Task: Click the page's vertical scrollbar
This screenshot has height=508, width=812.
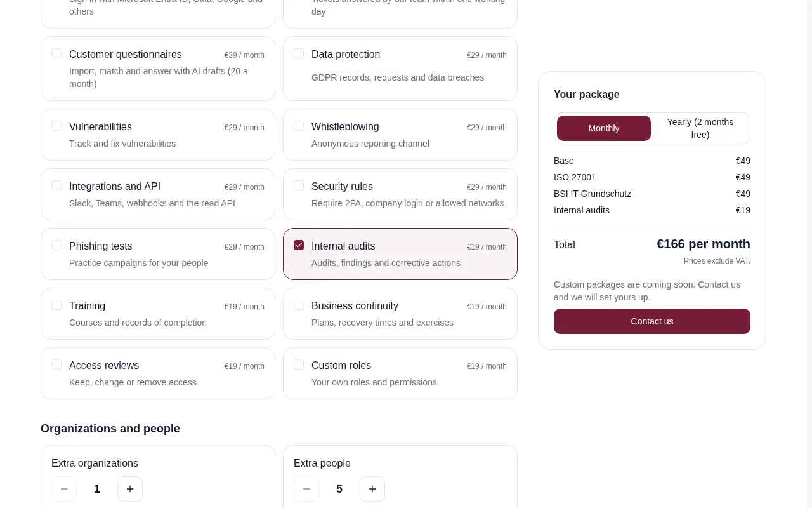Action: tap(809, 254)
